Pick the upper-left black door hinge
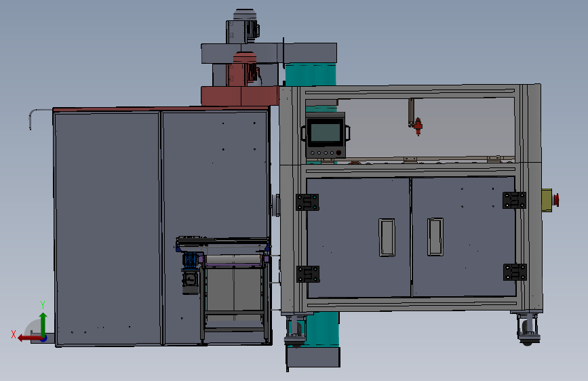This screenshot has width=588, height=381. [307, 202]
